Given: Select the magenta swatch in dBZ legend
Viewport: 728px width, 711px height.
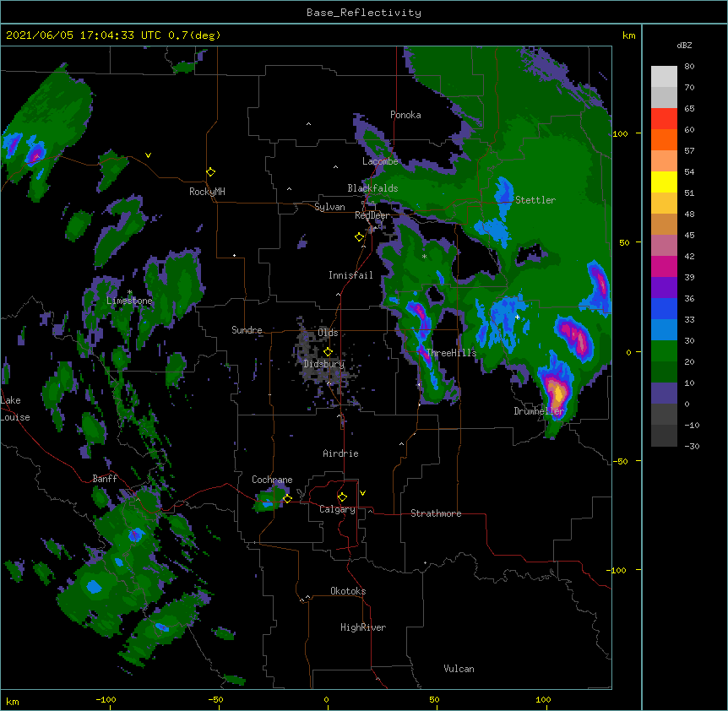Looking at the screenshot, I should point(664,266).
